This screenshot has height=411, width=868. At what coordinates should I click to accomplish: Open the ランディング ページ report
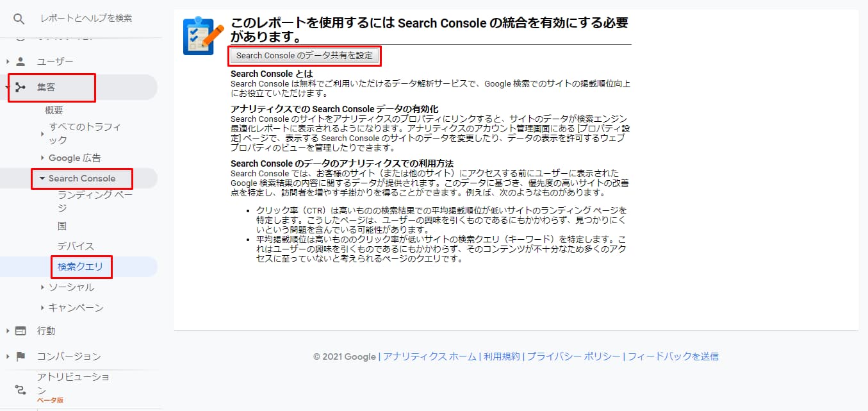point(95,201)
